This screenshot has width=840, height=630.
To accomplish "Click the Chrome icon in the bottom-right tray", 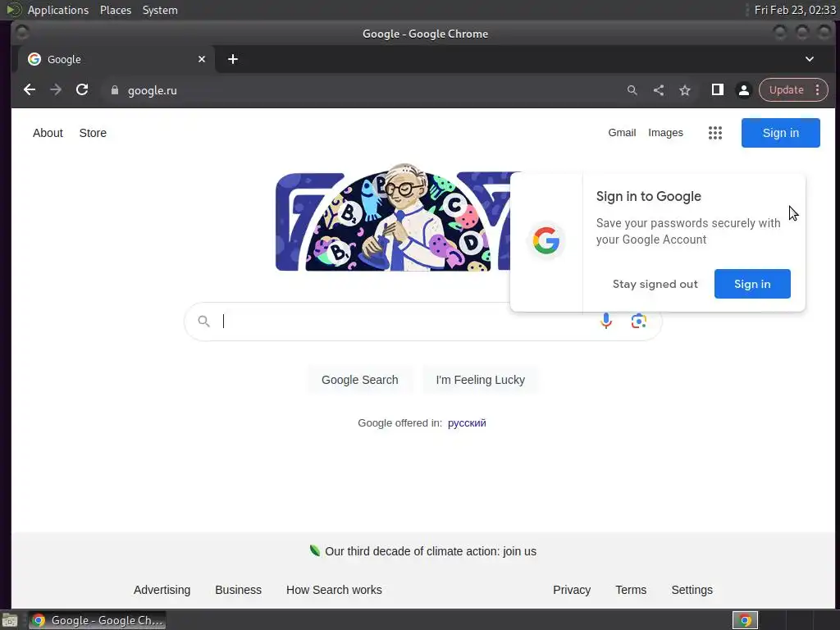I will click(745, 620).
